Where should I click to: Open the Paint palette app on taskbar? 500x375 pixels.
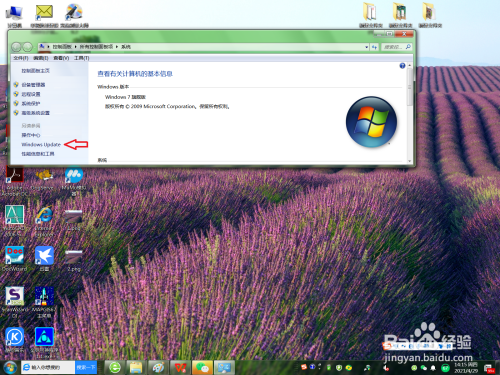click(x=158, y=367)
